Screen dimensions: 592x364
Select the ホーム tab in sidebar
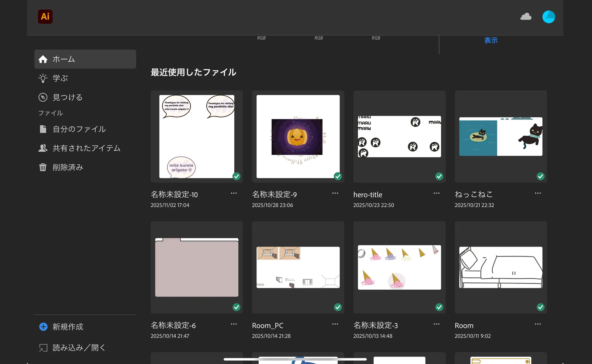(x=64, y=59)
